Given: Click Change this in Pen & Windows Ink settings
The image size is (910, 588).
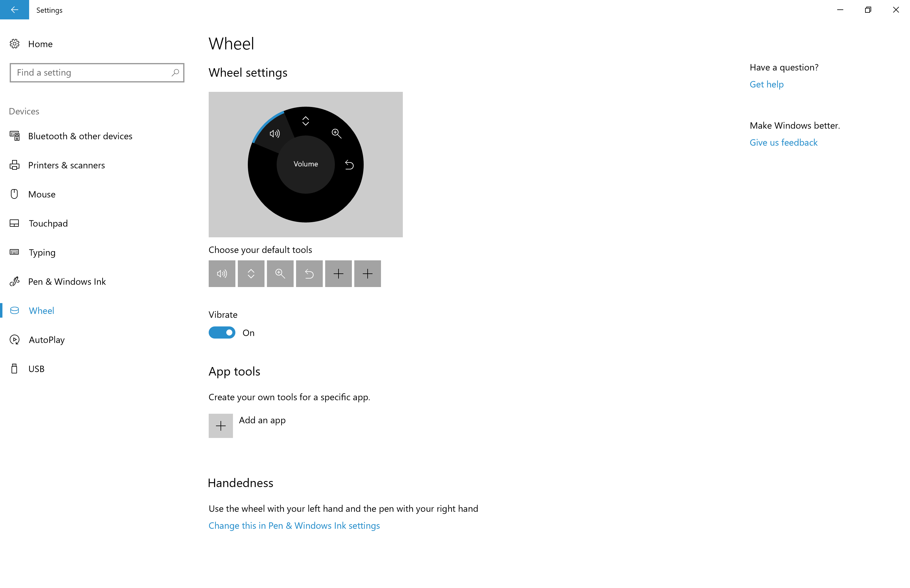Looking at the screenshot, I should click(x=294, y=526).
